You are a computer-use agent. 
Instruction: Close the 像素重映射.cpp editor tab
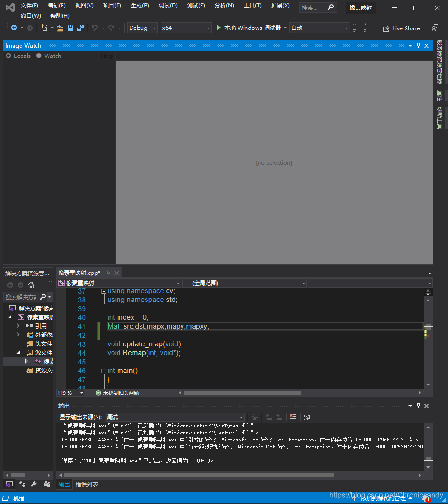click(117, 273)
